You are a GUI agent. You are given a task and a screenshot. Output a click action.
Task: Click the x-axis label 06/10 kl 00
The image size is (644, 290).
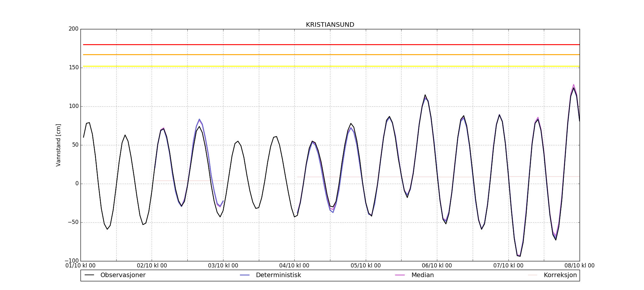437,266
